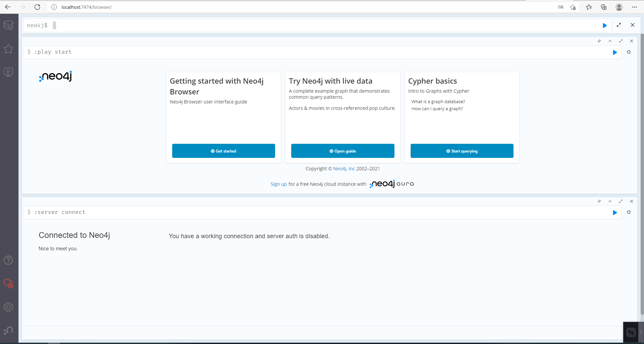Close the :play start frame
This screenshot has height=344, width=644.
[632, 41]
